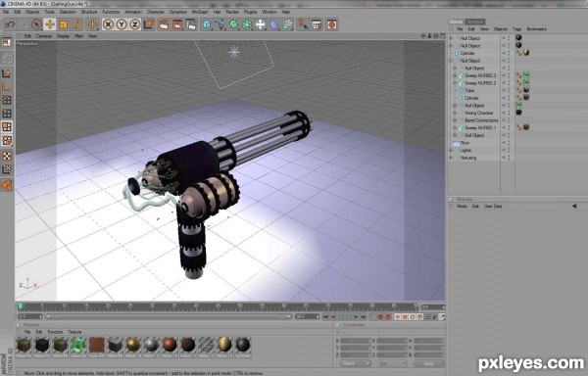Toggle Y-axis lock
588x376 pixels.
[122, 24]
